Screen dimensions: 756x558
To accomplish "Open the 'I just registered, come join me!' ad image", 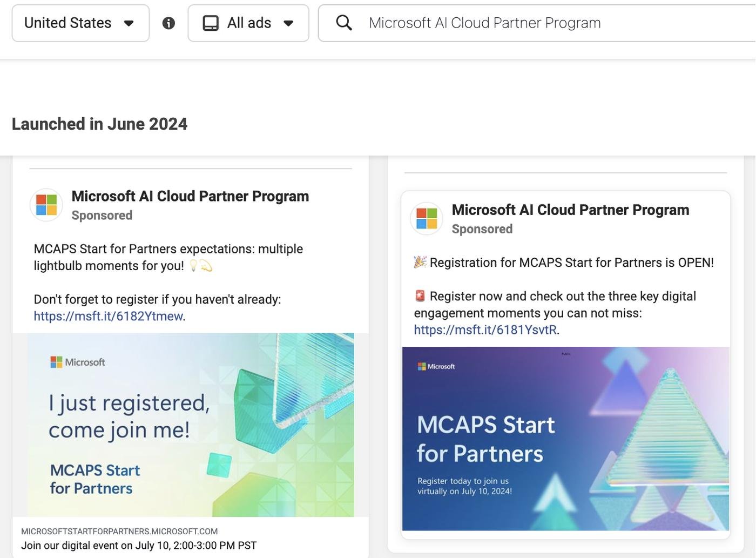I will point(191,425).
